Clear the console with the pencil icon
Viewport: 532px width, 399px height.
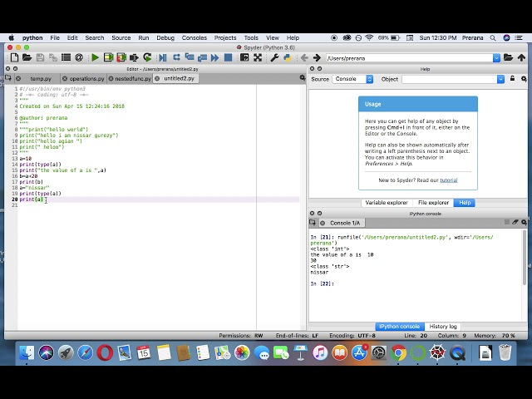tap(515, 222)
